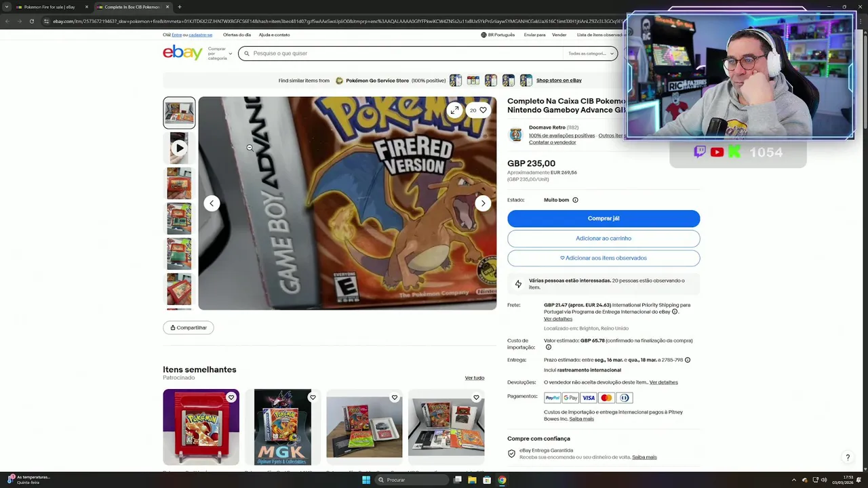Select the first product thumbnail
The width and height of the screenshot is (868, 488).
179,113
